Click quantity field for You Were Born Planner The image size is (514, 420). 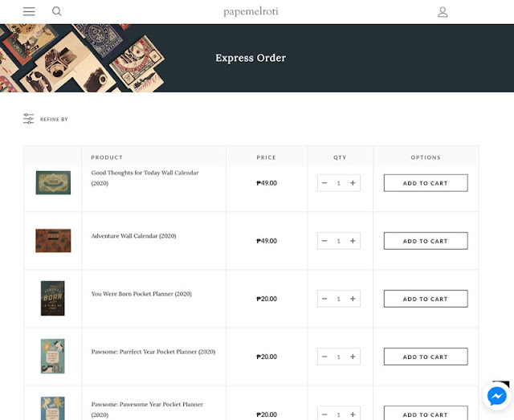(x=339, y=299)
